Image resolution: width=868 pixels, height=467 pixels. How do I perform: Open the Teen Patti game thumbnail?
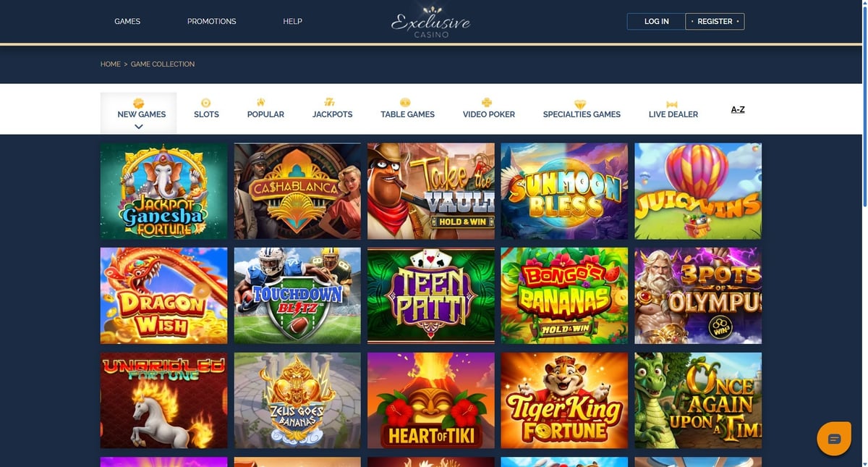431,295
